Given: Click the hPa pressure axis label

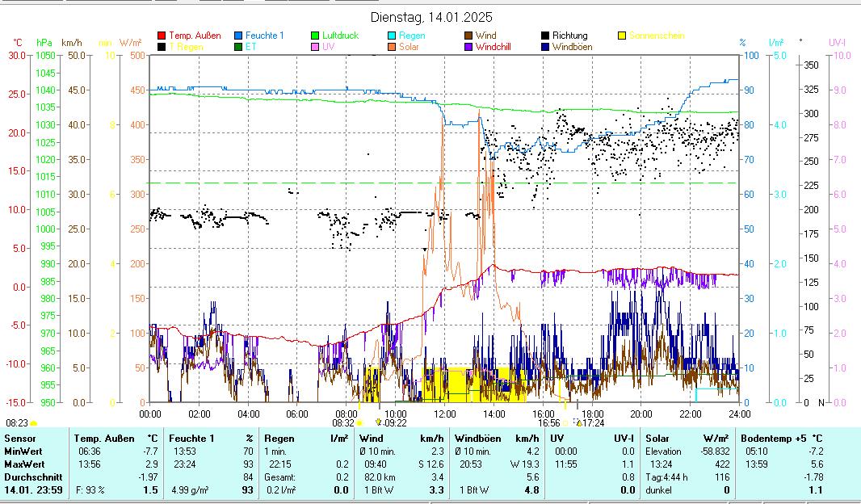Looking at the screenshot, I should click(x=44, y=42).
